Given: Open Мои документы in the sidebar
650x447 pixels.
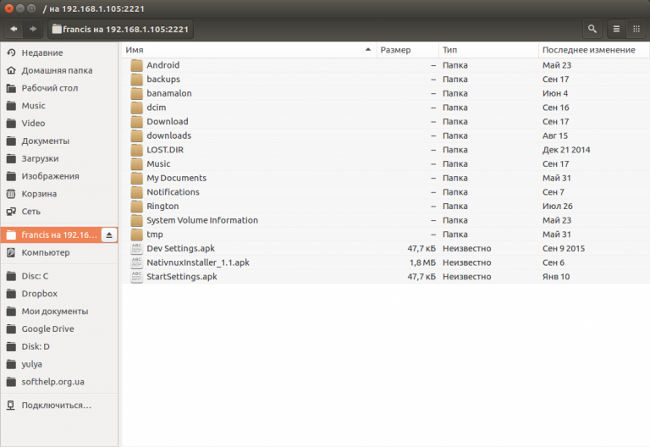Looking at the screenshot, I should (59, 311).
